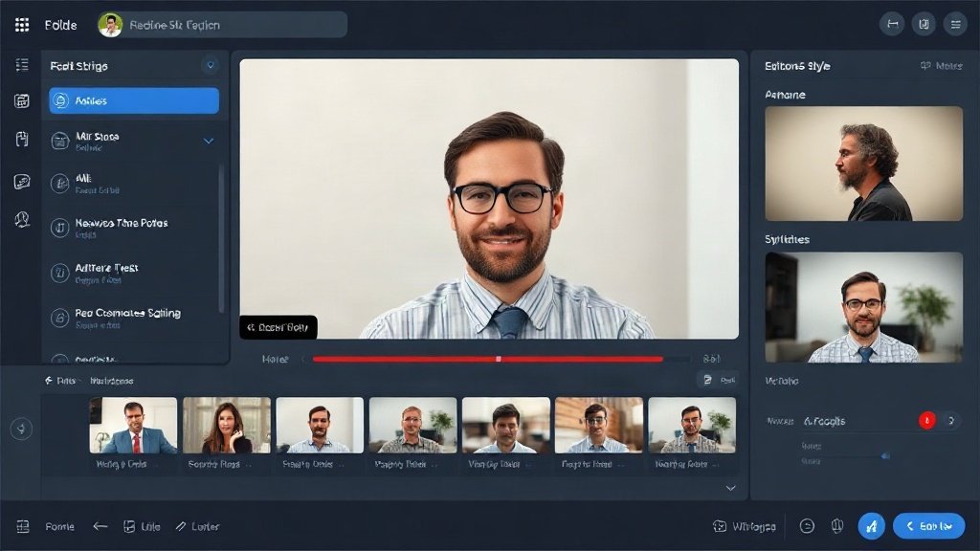
Task: Click the red video progress bar handle
Action: pos(498,360)
